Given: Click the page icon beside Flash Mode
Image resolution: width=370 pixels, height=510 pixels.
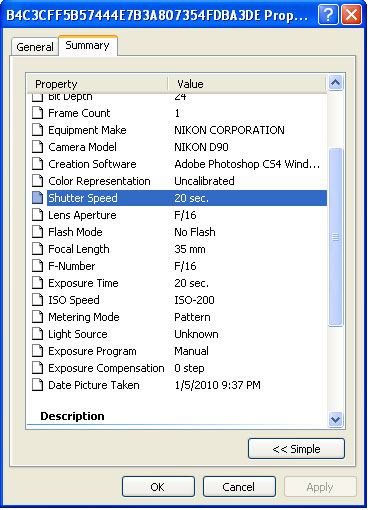Looking at the screenshot, I should (38, 232).
